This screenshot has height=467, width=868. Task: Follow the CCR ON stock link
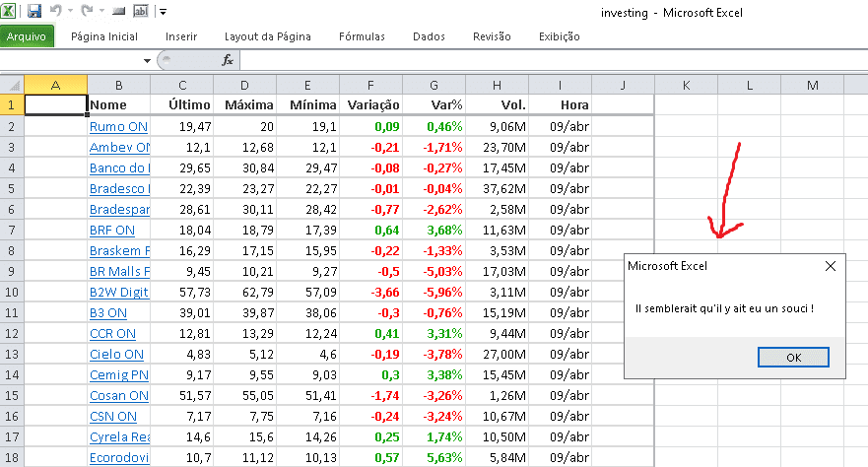pos(112,334)
